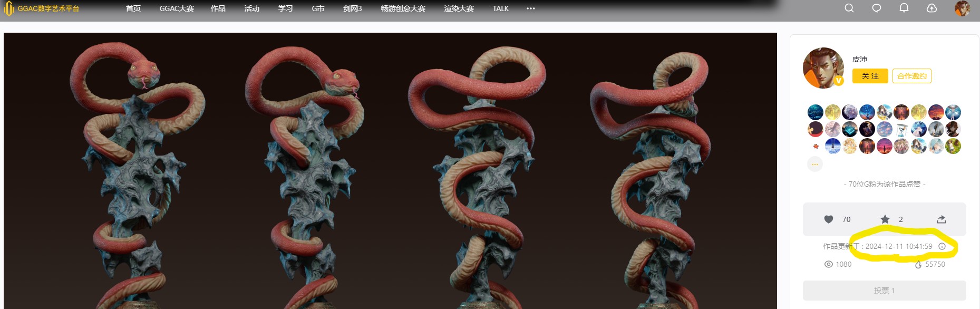The height and width of the screenshot is (309, 980).
Task: Click the flame popularity icon beside 55750
Action: [x=918, y=264]
